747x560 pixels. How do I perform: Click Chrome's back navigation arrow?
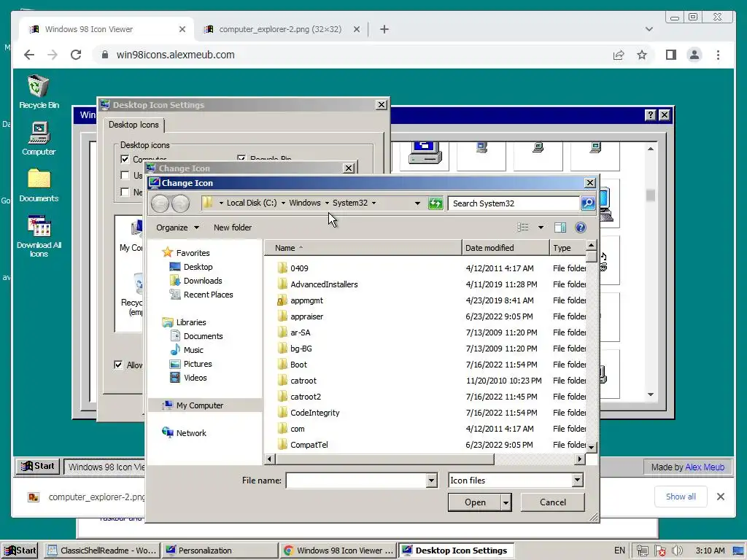click(x=29, y=55)
